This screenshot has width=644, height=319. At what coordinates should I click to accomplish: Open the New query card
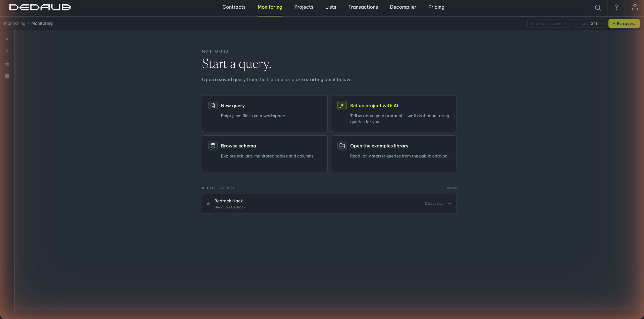point(265,114)
